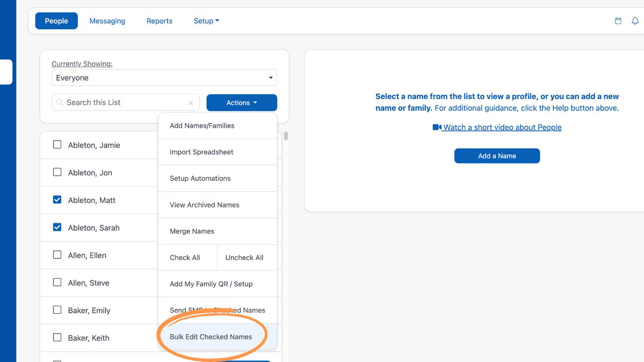The height and width of the screenshot is (362, 644).
Task: Expand the Currently Showing Everyone dropdown
Action: coord(164,78)
